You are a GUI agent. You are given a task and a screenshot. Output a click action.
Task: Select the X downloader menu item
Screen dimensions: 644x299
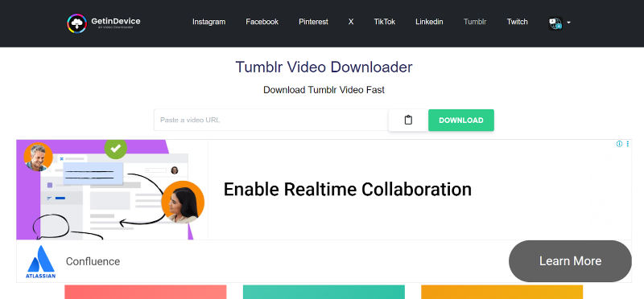point(351,22)
